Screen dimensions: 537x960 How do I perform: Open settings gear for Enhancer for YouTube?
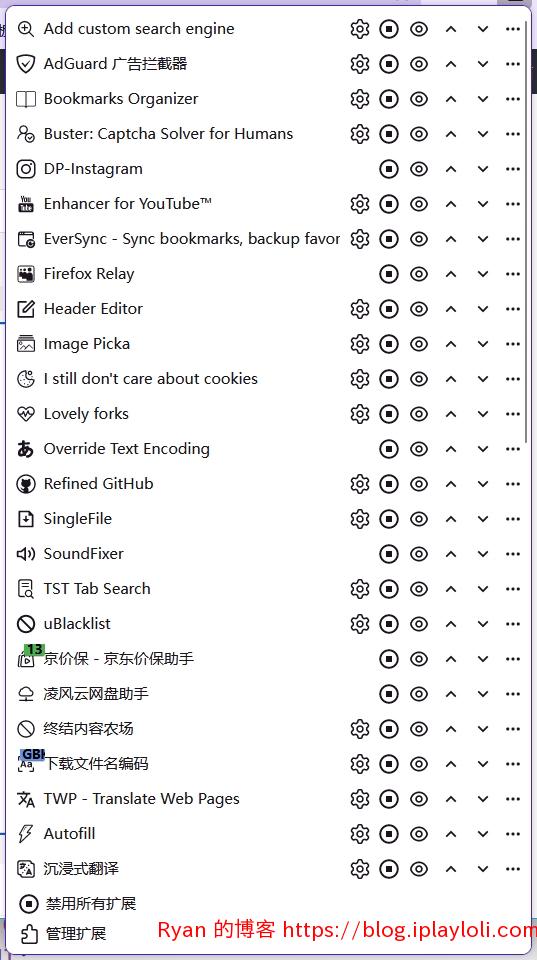(359, 204)
